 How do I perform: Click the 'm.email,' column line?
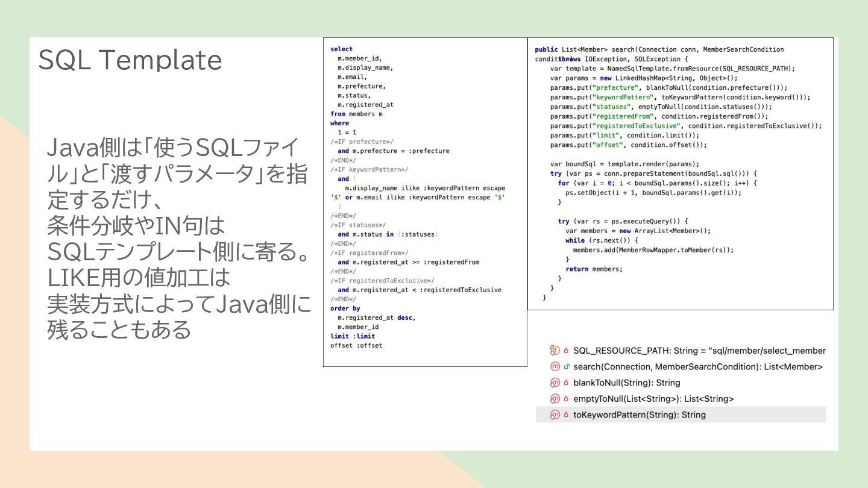352,77
